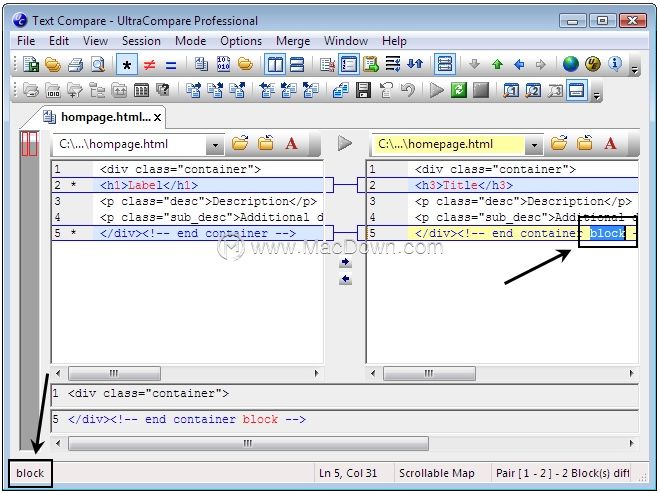Expand second toolbar overflow options arrow
660x493 pixels.
coord(596,96)
